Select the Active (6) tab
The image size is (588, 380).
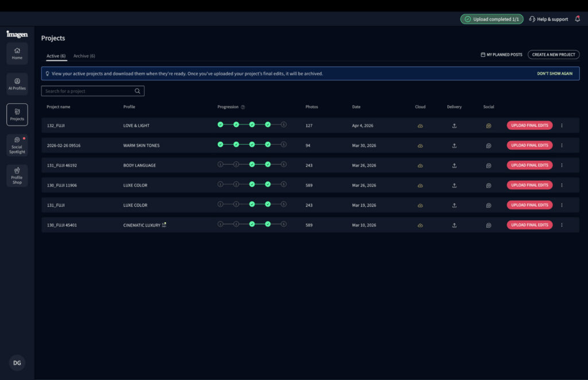(56, 56)
